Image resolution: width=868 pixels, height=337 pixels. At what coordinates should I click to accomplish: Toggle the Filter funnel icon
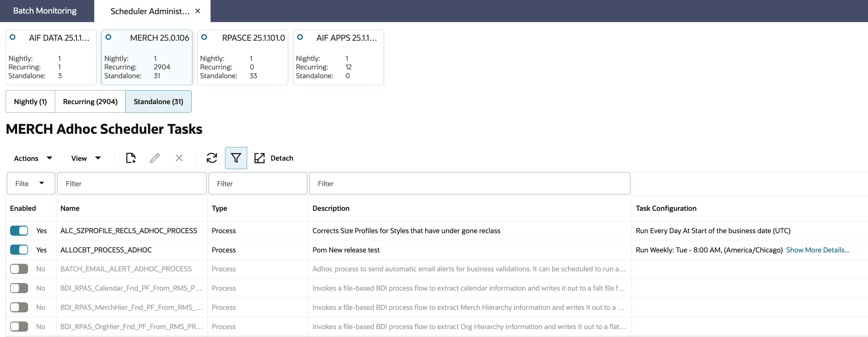(236, 158)
